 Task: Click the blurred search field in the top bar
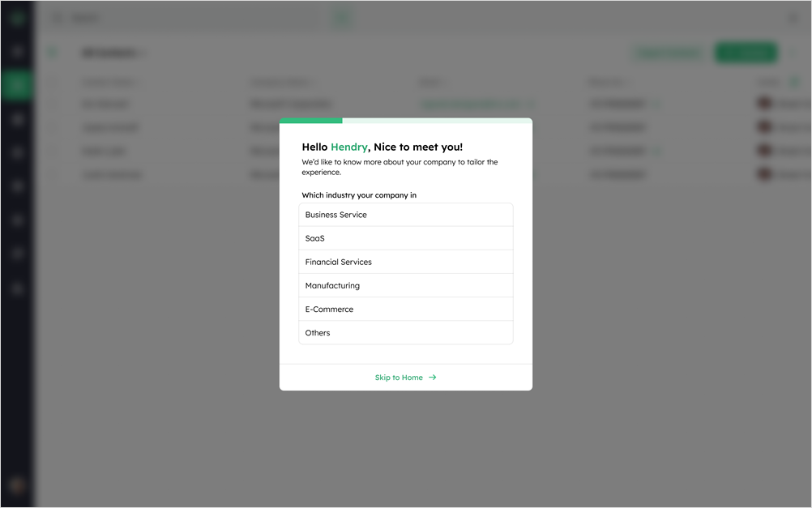190,18
